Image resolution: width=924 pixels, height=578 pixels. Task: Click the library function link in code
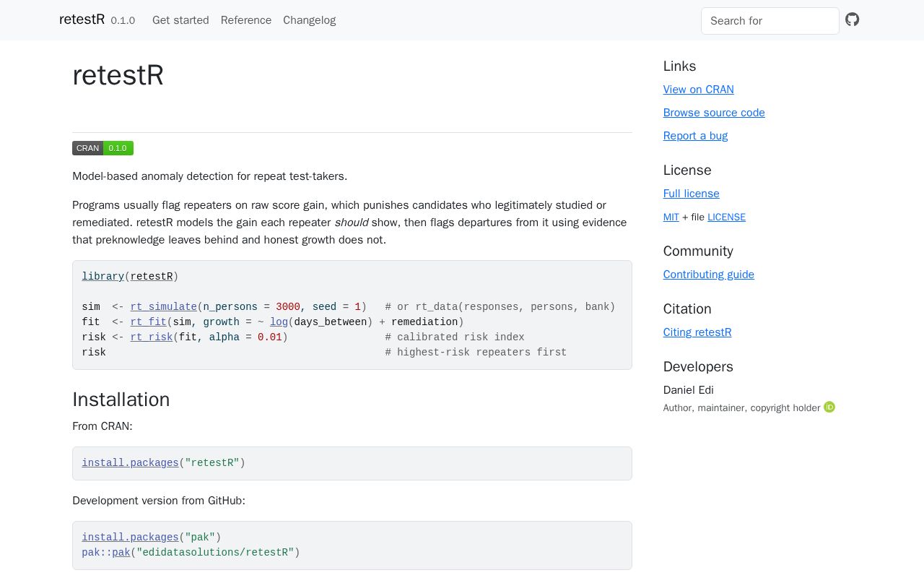(103, 277)
